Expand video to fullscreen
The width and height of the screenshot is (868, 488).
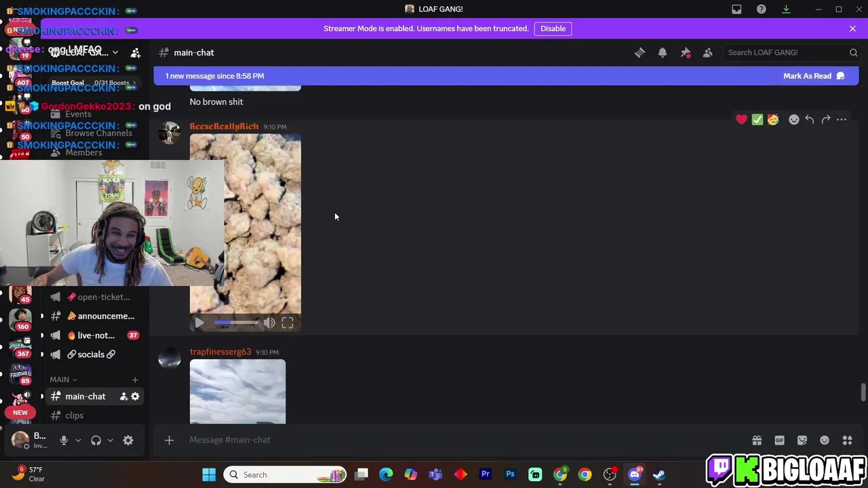click(288, 323)
